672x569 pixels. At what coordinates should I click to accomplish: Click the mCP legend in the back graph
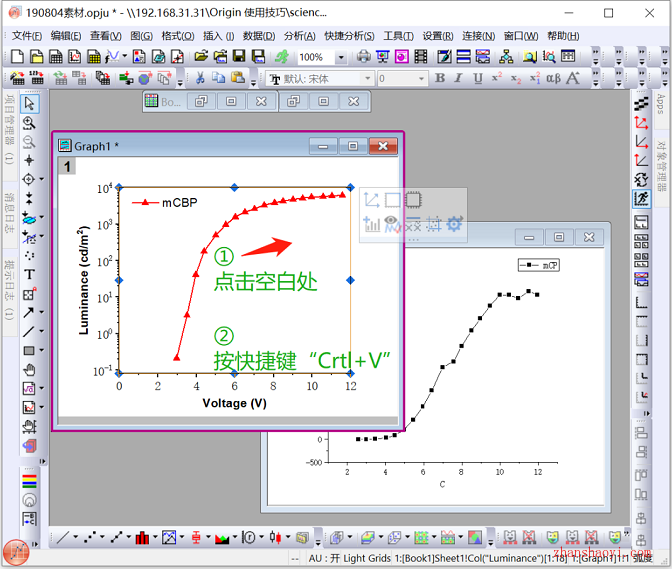[x=539, y=265]
